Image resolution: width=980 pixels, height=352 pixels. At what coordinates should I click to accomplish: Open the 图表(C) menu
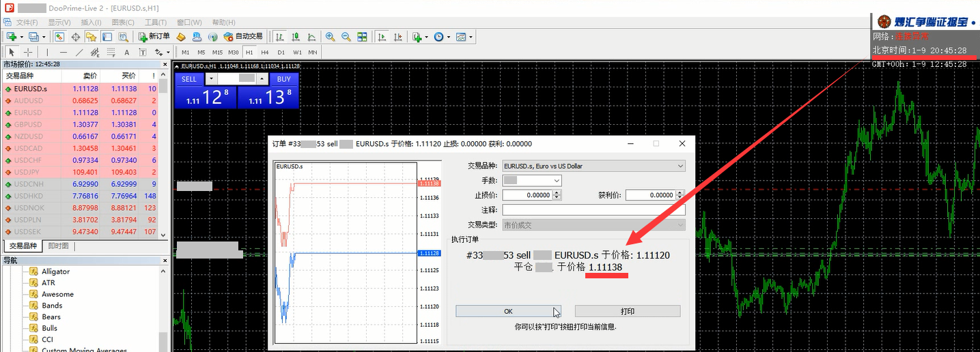[123, 23]
